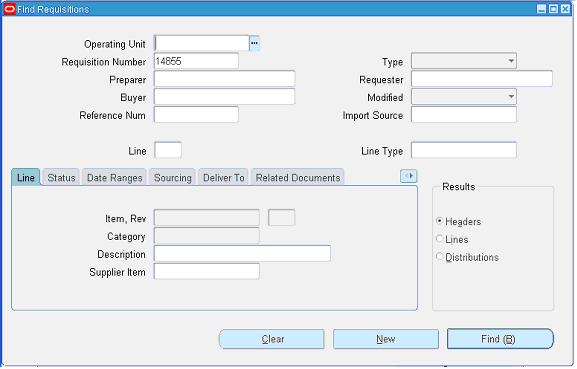Click the Find button
This screenshot has width=577, height=369.
500,339
